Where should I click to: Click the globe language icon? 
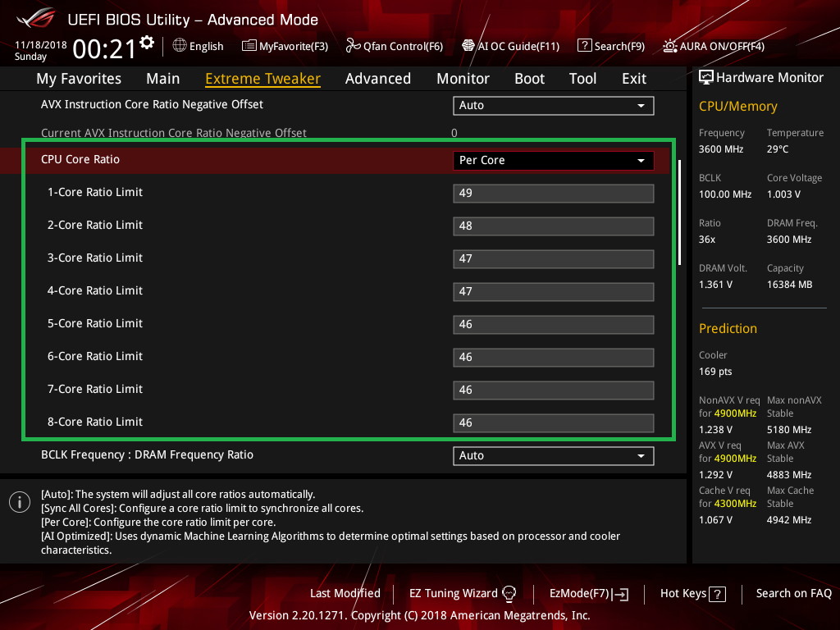click(x=180, y=46)
